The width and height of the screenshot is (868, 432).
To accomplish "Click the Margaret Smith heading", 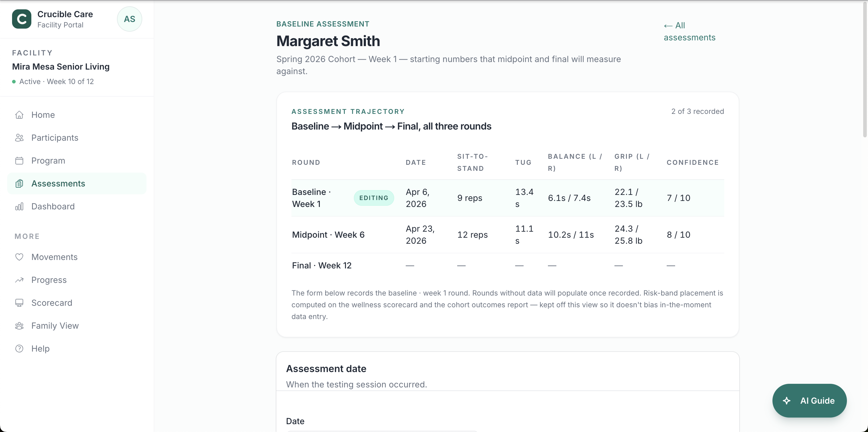I will pyautogui.click(x=328, y=41).
